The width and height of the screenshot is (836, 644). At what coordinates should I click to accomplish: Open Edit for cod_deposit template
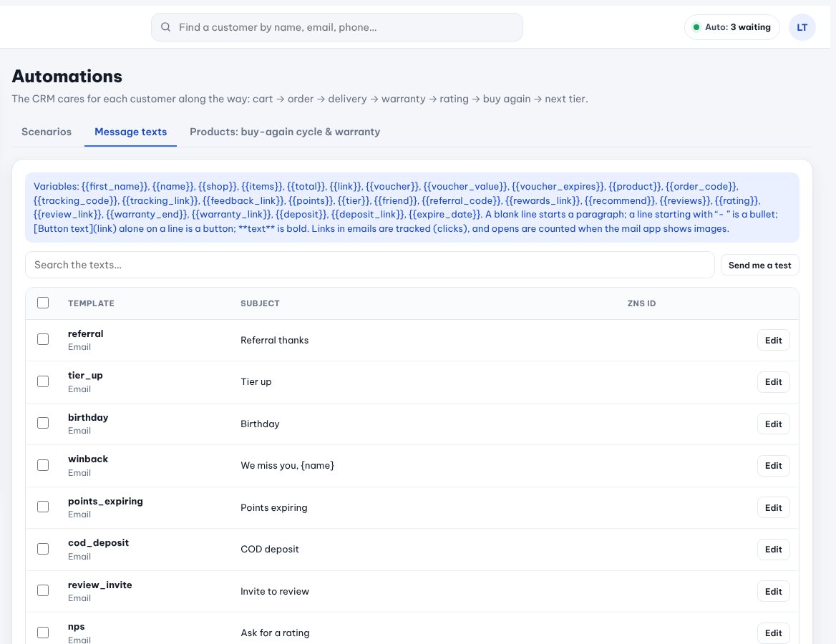pos(773,549)
